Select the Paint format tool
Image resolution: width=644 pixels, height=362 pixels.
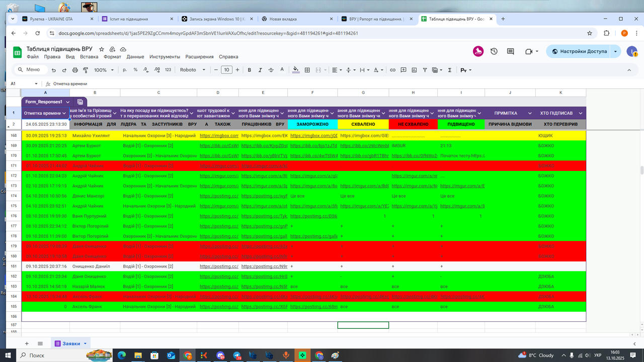[86, 70]
